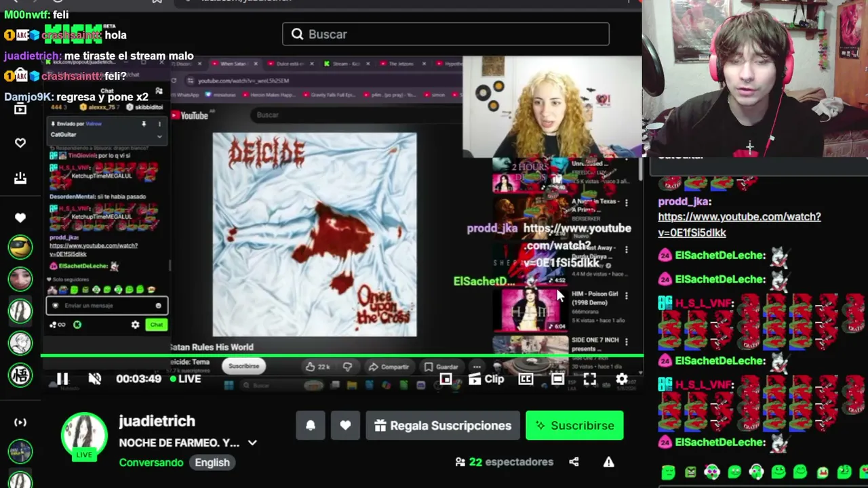Focus the streamed 'Enviar un mensaje' chat box
The width and height of the screenshot is (868, 488).
pos(106,306)
